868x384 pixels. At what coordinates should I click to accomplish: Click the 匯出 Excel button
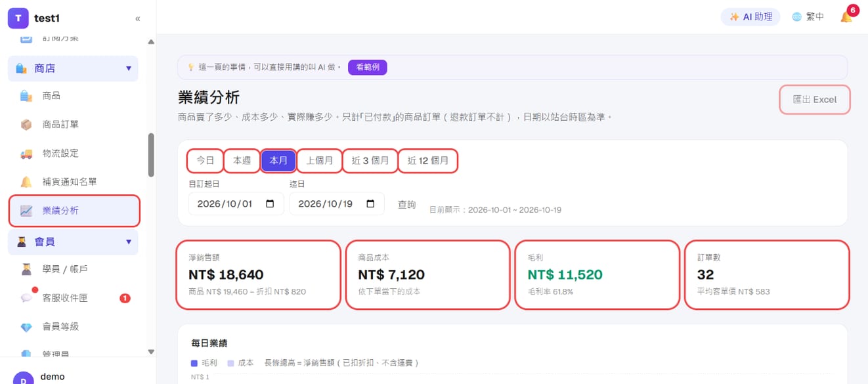(x=815, y=100)
